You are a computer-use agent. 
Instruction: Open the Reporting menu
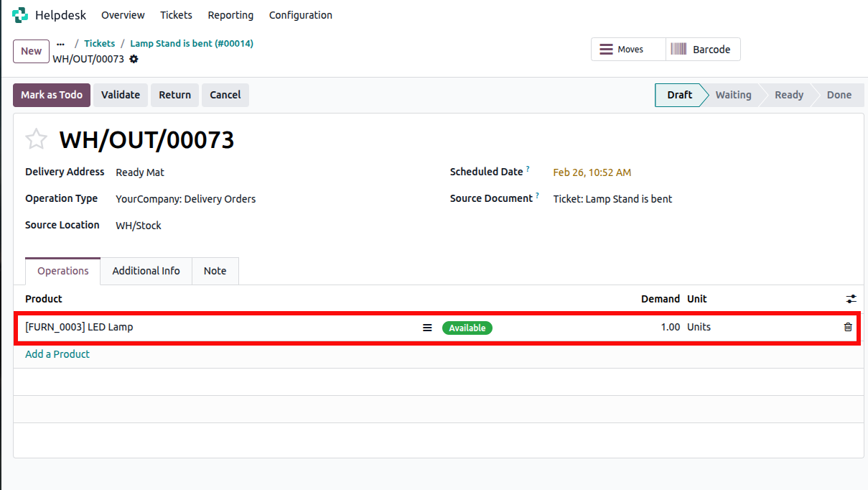[230, 15]
